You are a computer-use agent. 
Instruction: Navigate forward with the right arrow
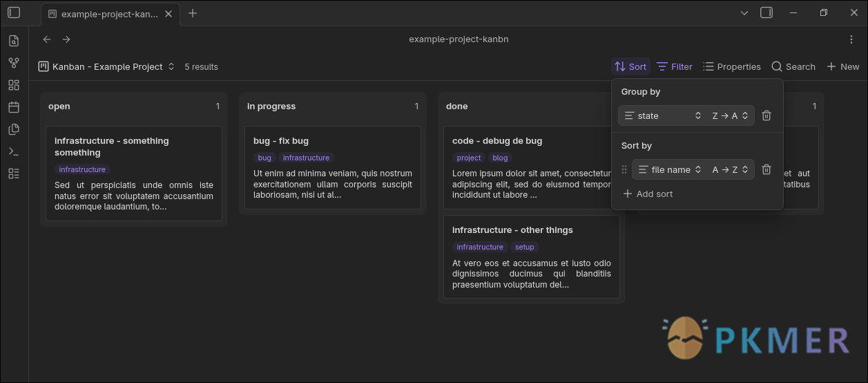(x=66, y=39)
